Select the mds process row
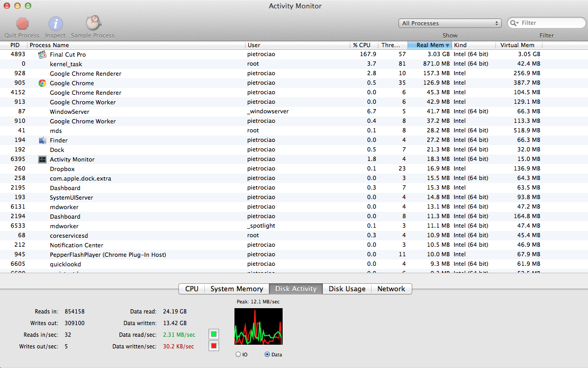This screenshot has width=588, height=368. [x=294, y=131]
